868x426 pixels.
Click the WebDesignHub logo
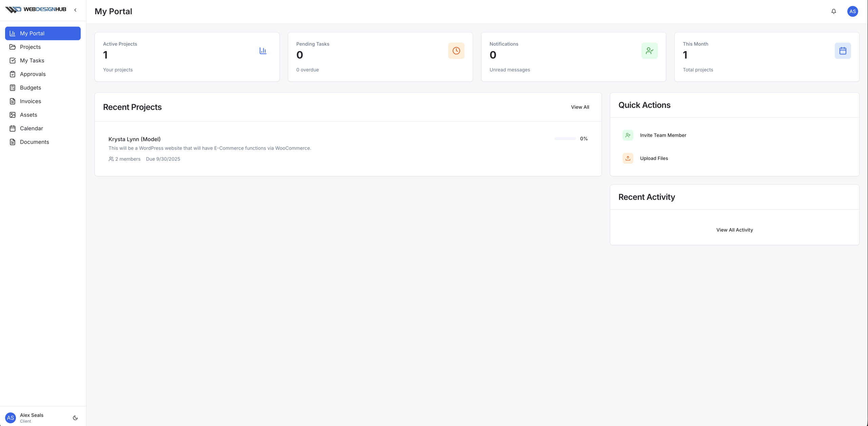point(36,9)
